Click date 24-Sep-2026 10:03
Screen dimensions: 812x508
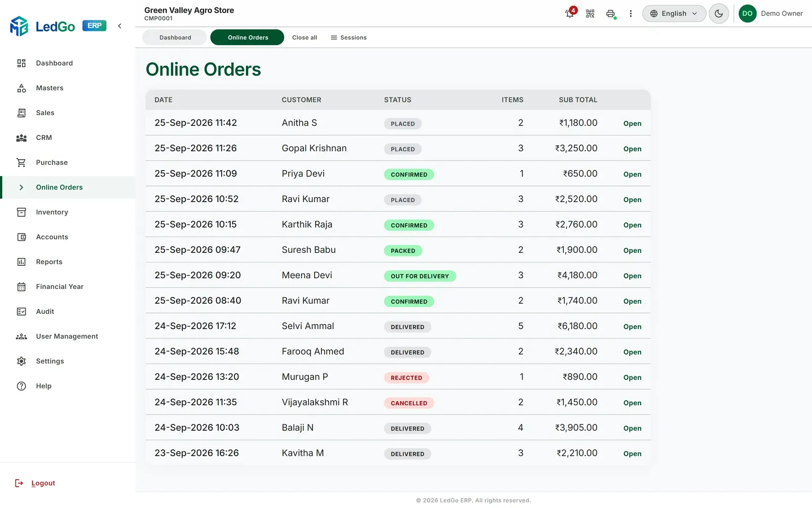[197, 428]
